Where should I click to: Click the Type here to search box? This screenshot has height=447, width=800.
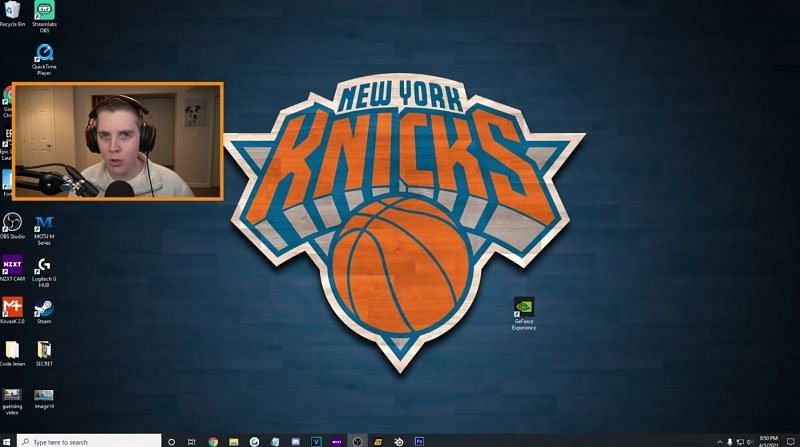(x=89, y=441)
